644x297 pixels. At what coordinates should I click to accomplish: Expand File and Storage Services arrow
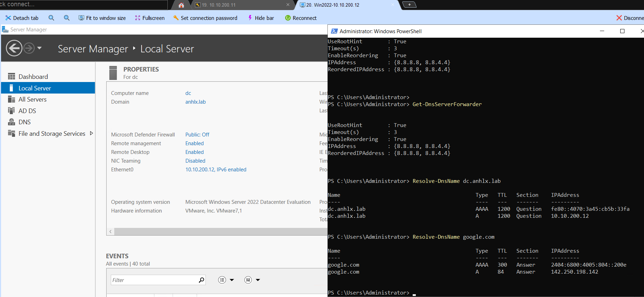pyautogui.click(x=92, y=133)
